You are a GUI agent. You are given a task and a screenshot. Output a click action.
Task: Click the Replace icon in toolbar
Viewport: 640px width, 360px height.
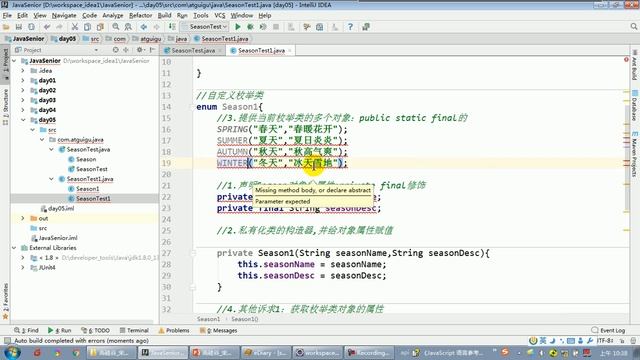128,27
